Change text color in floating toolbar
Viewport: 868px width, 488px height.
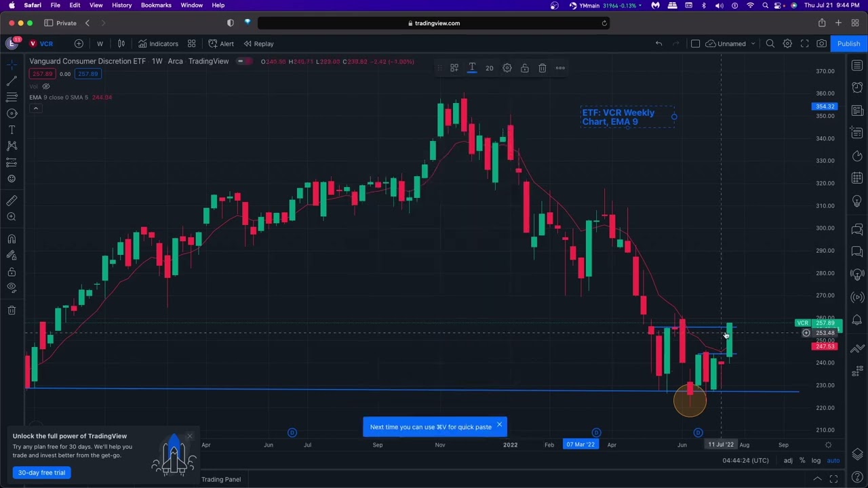pos(472,68)
